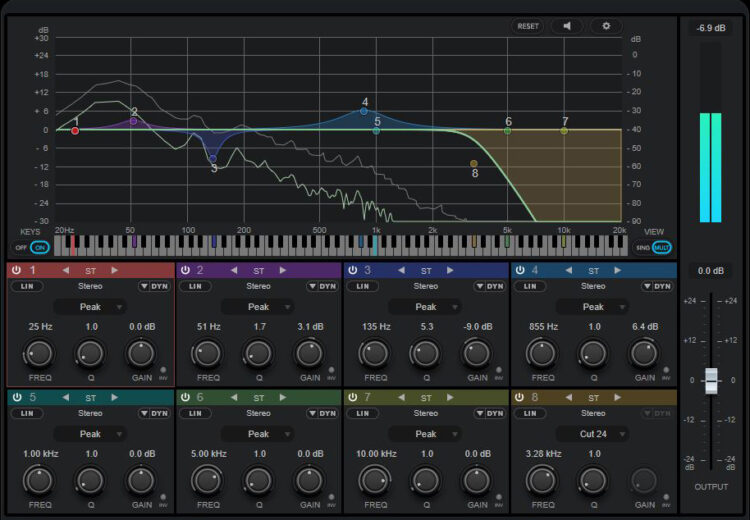Click the left arrow beside band 4 ST

click(569, 270)
